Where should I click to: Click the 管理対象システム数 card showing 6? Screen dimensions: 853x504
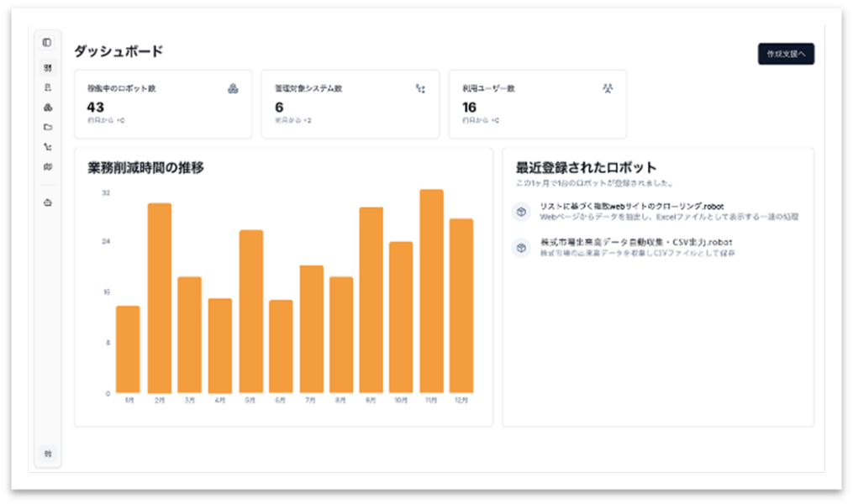point(350,104)
